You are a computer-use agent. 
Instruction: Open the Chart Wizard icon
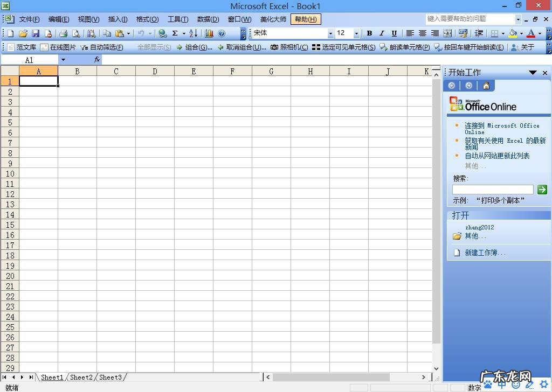[209, 33]
